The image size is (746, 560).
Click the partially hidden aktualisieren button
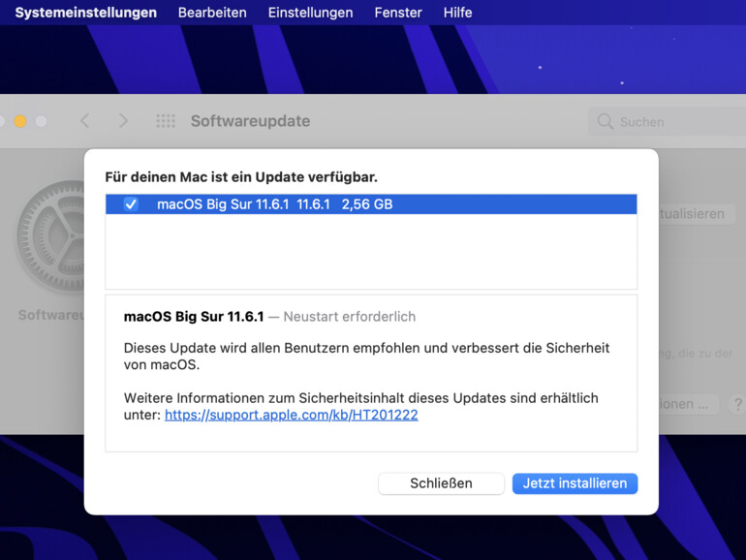697,214
